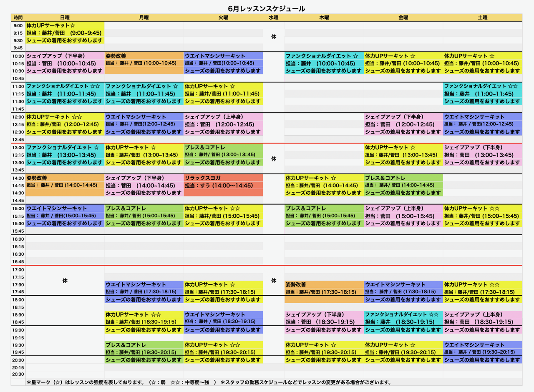Click the 9:00 time label
Image resolution: width=534 pixels, height=392 pixels.
click(18, 25)
